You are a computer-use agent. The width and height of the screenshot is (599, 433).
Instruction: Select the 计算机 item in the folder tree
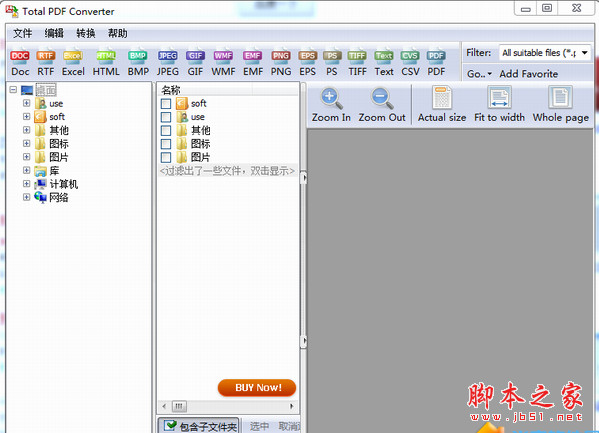(x=63, y=184)
